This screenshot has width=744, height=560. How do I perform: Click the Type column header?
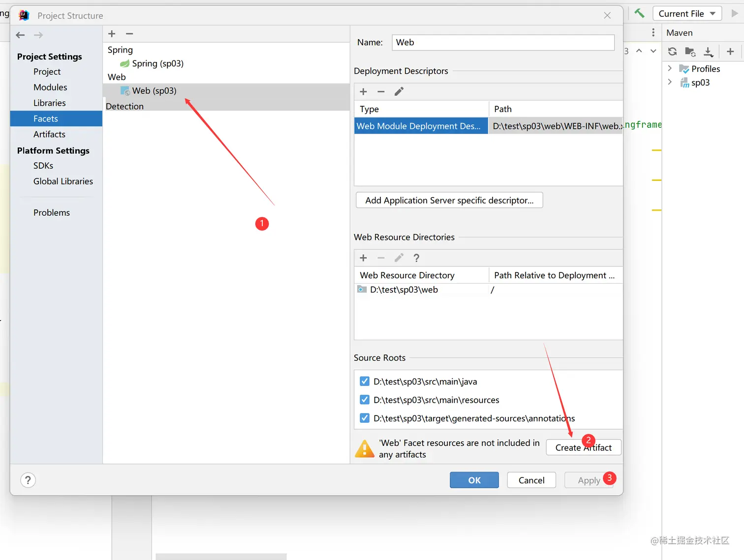pyautogui.click(x=421, y=109)
